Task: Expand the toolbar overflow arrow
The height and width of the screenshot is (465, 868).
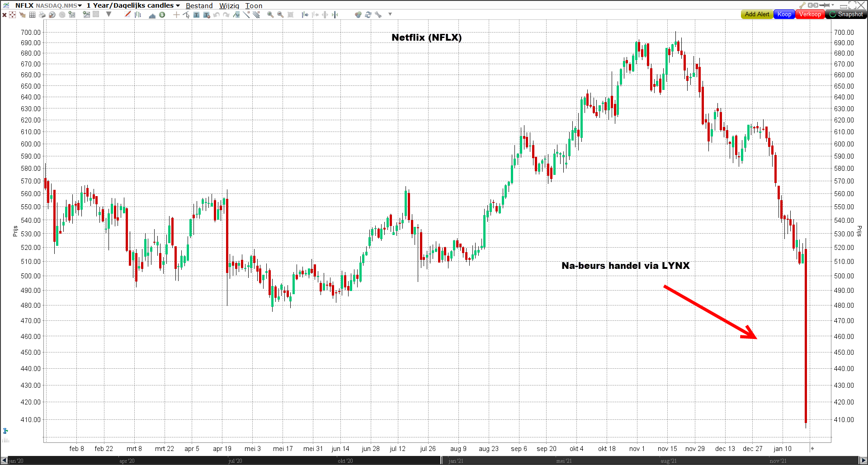Action: click(390, 14)
